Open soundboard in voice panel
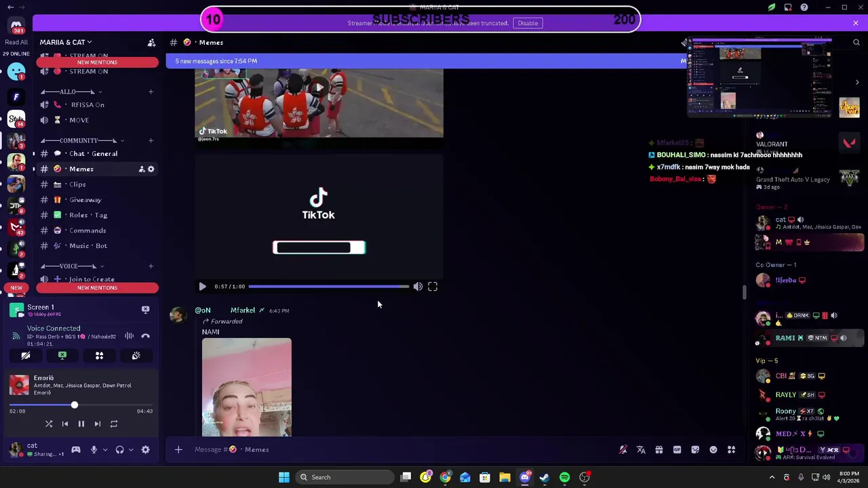This screenshot has width=868, height=488. [x=136, y=355]
